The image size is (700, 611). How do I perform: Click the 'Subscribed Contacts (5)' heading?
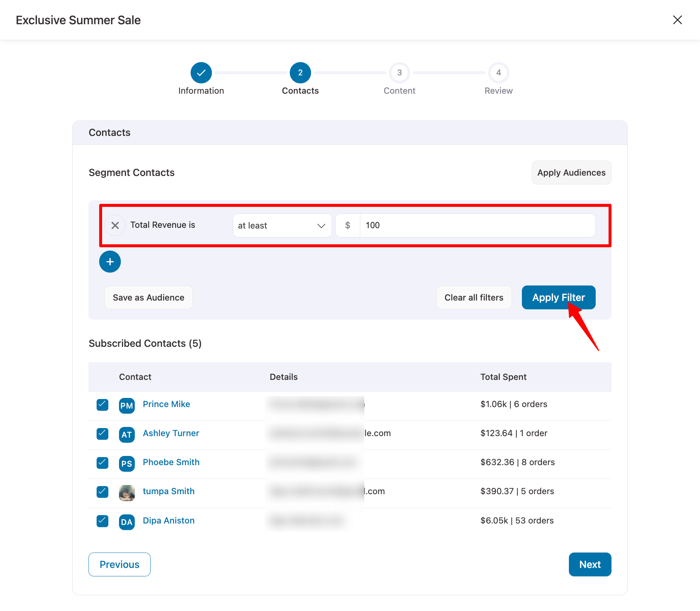click(145, 344)
